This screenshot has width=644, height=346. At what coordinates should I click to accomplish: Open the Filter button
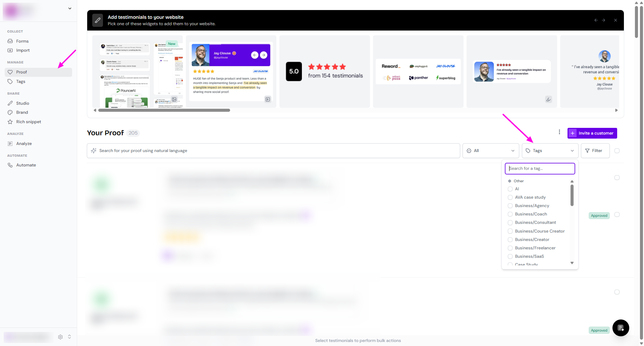click(x=595, y=151)
